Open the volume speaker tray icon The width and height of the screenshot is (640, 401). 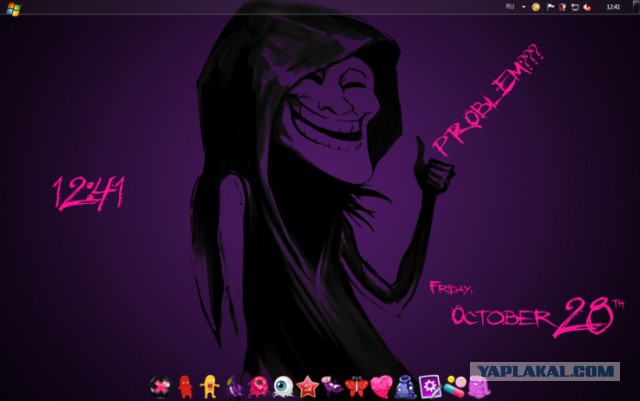[x=587, y=7]
